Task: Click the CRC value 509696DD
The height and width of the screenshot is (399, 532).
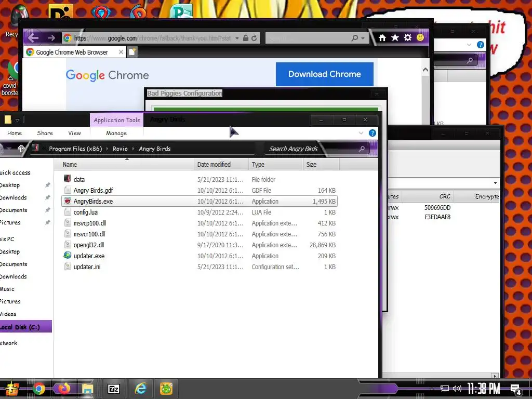Action: [437, 207]
